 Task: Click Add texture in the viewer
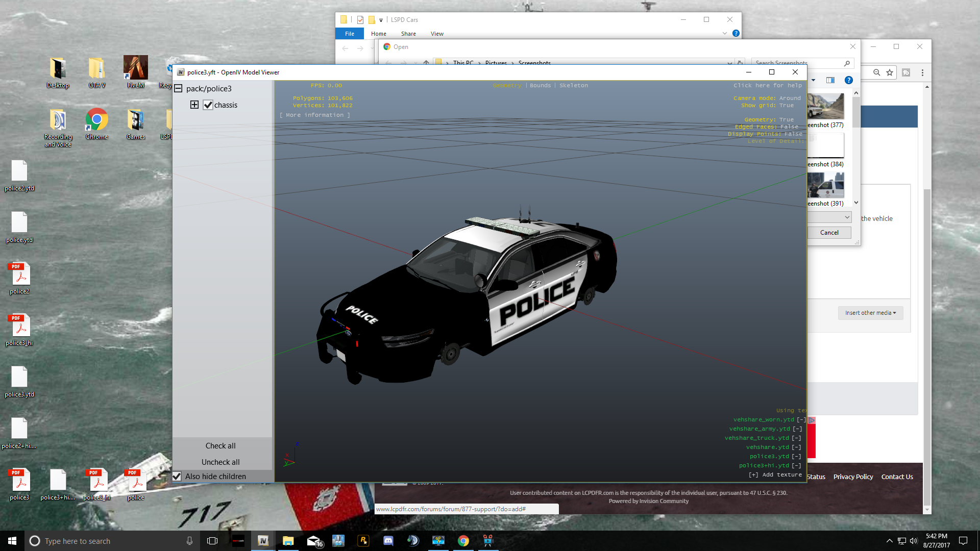775,474
